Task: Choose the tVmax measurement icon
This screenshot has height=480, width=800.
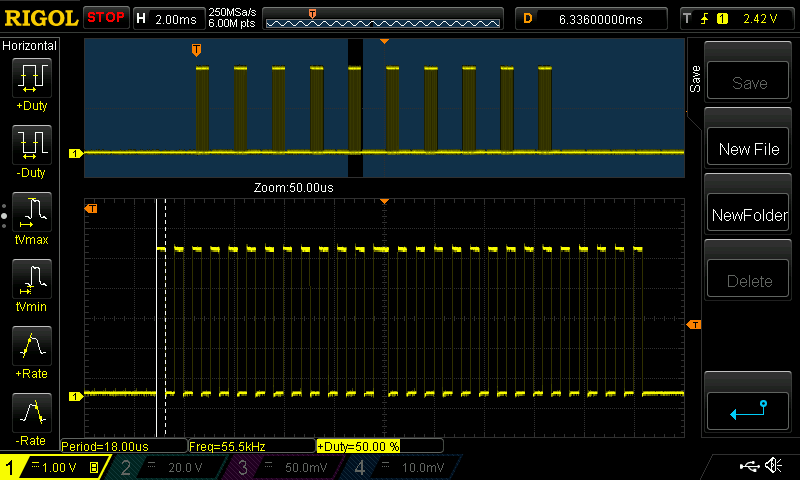Action: (x=31, y=213)
